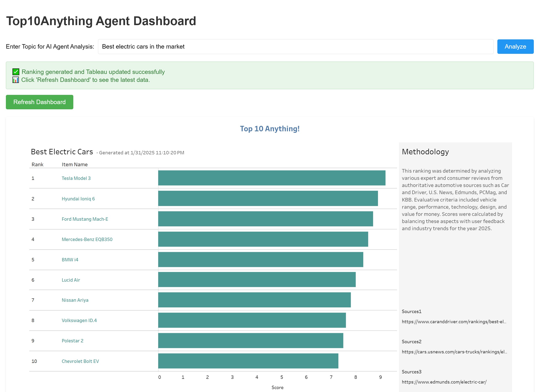Select the Lucid Air item name
The height and width of the screenshot is (392, 538).
pos(71,280)
